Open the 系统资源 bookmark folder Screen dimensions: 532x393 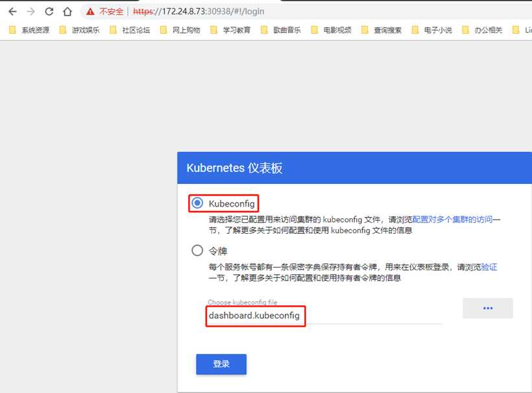click(x=29, y=30)
